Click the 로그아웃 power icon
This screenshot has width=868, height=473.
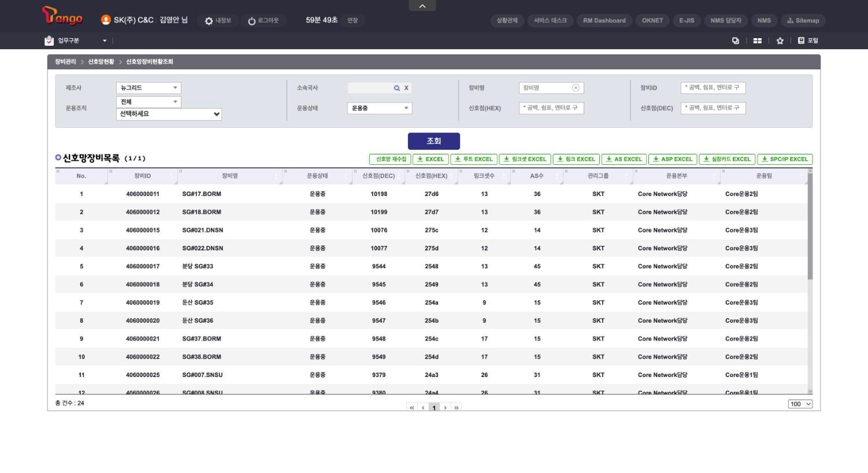[x=251, y=21]
